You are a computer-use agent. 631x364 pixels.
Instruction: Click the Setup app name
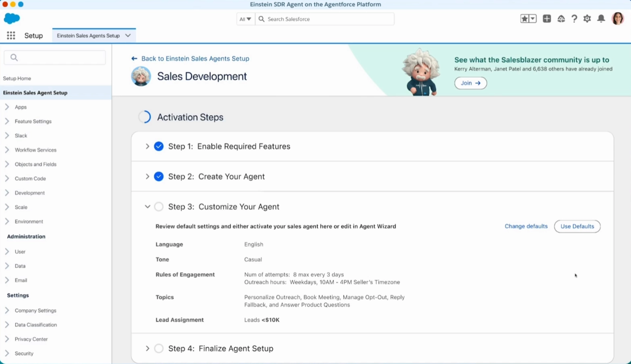(x=34, y=36)
